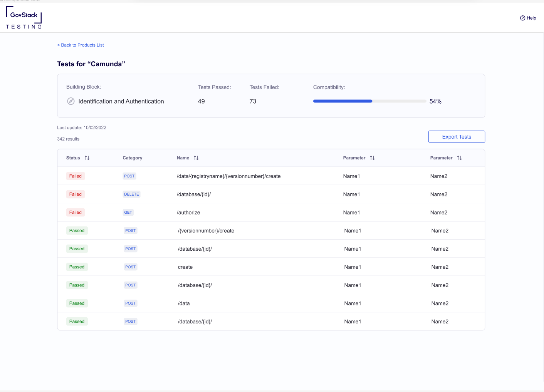Screen dimensions: 544x392
Task: Click Tests Failed value 73
Action: (x=253, y=101)
